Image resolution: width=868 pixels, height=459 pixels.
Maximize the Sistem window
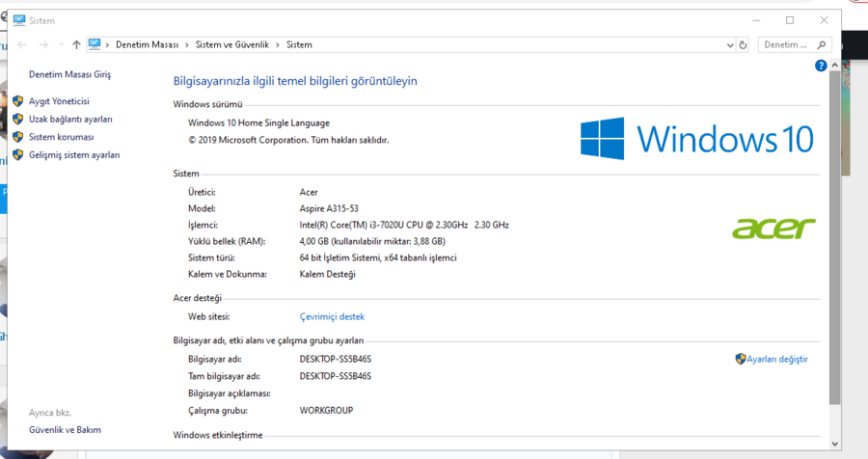(x=790, y=20)
